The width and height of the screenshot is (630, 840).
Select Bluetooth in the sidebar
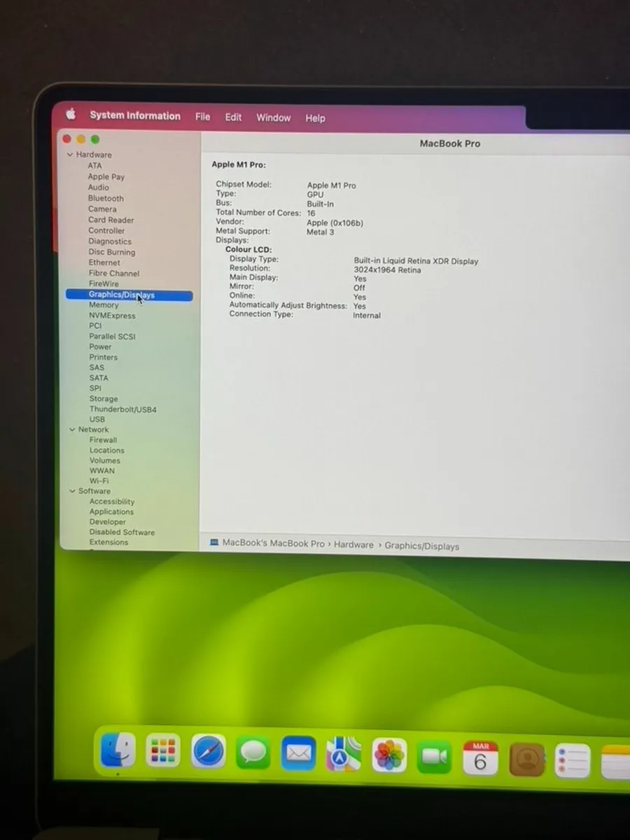(x=106, y=198)
